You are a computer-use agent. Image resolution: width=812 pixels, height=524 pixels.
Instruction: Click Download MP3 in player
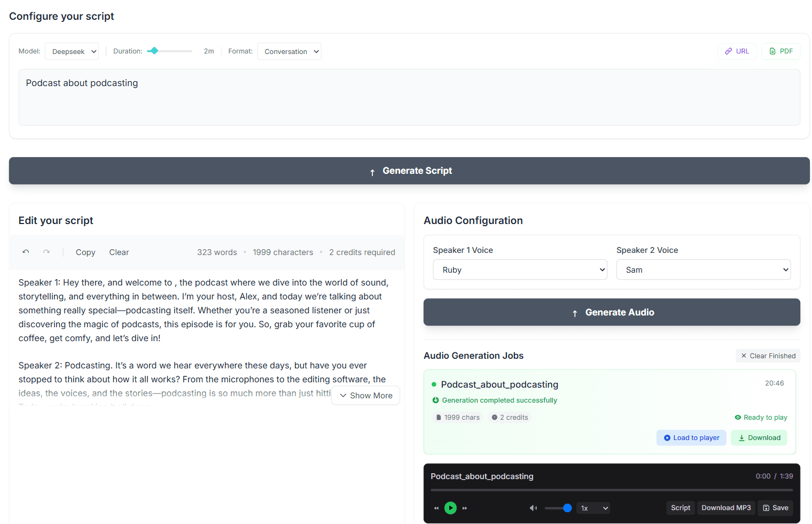[x=726, y=508]
